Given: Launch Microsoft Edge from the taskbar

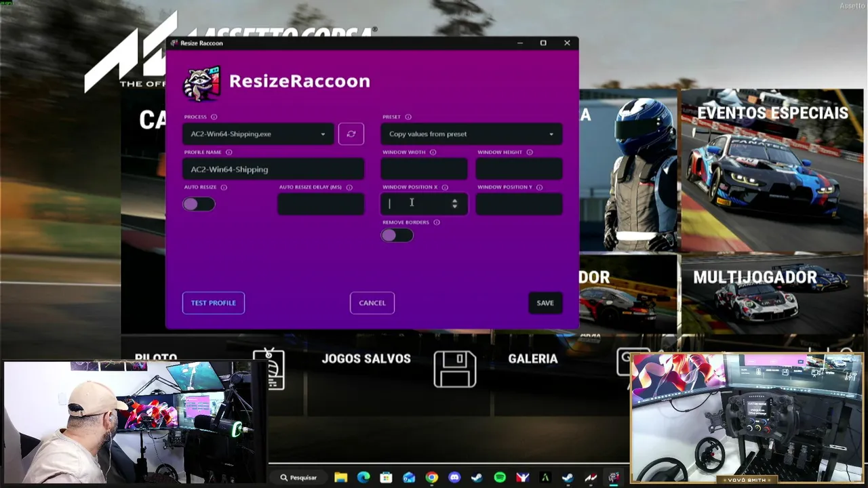Looking at the screenshot, I should (x=363, y=478).
